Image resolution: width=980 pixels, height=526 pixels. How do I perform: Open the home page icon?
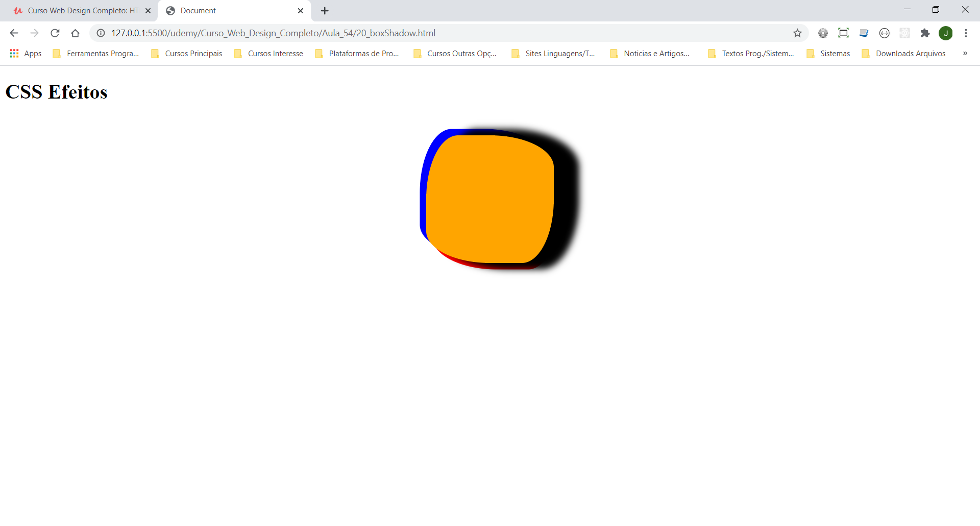75,33
